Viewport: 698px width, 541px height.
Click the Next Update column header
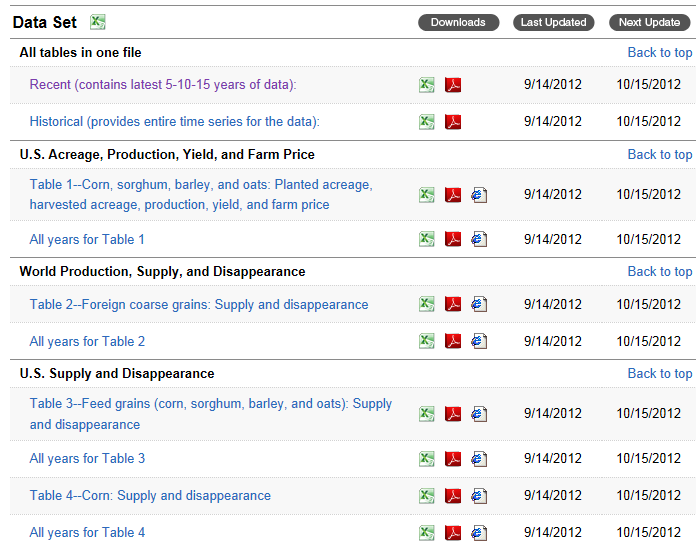click(649, 22)
